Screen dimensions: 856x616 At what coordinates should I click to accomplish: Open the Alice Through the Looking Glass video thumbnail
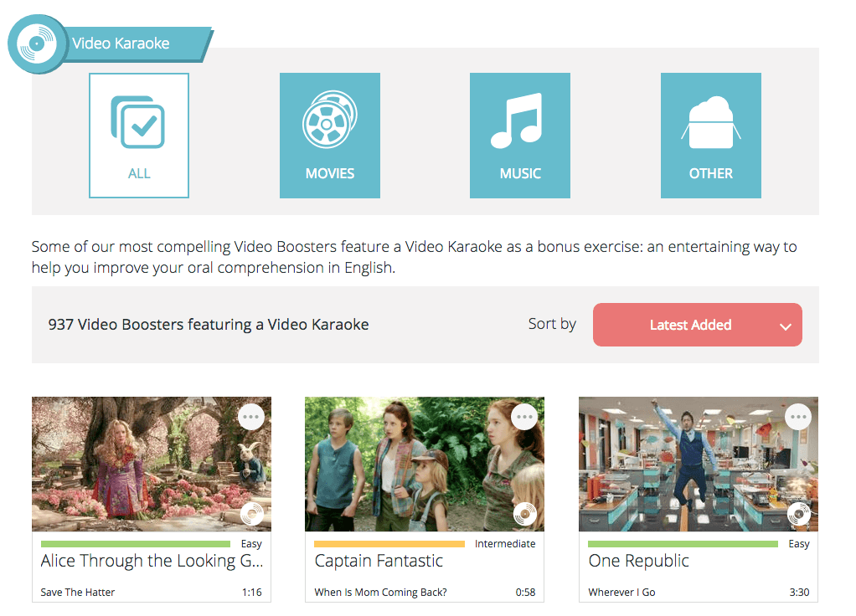pos(152,464)
